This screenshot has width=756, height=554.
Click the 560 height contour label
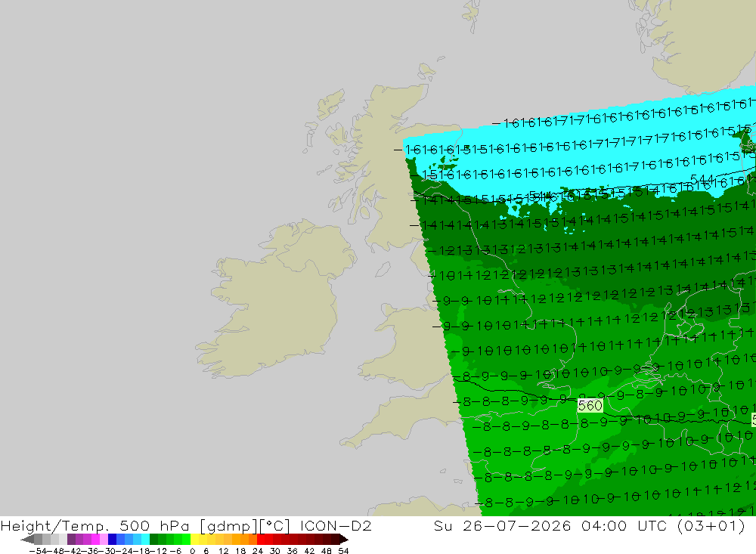(590, 406)
